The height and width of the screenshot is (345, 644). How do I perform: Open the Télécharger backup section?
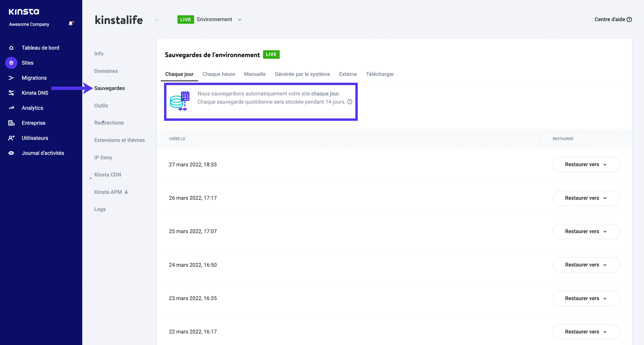(380, 74)
